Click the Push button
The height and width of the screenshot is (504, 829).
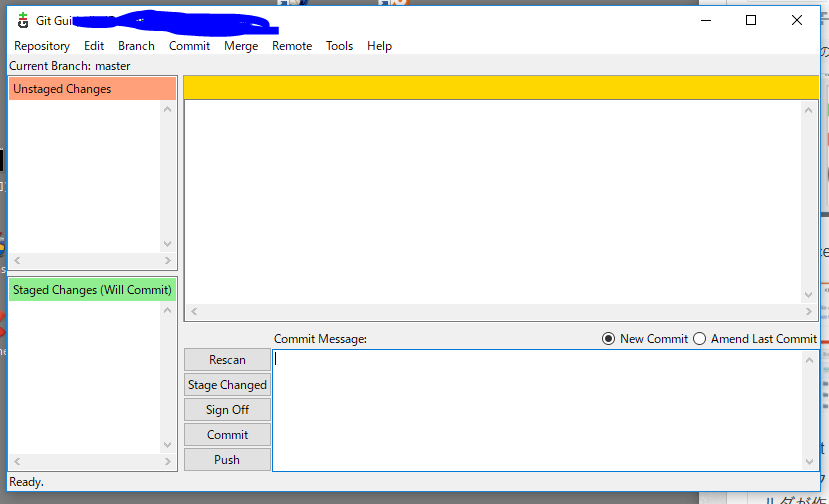(227, 459)
